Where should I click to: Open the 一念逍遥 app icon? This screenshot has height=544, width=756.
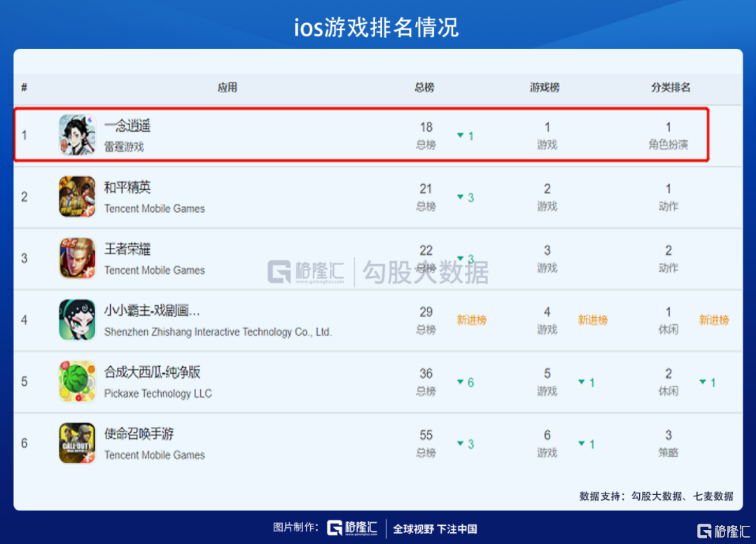pos(77,135)
